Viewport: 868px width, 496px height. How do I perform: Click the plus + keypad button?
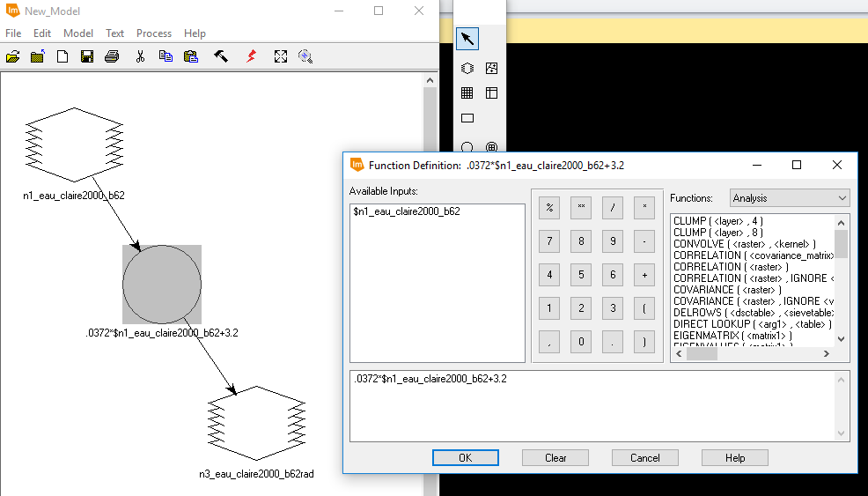[644, 275]
